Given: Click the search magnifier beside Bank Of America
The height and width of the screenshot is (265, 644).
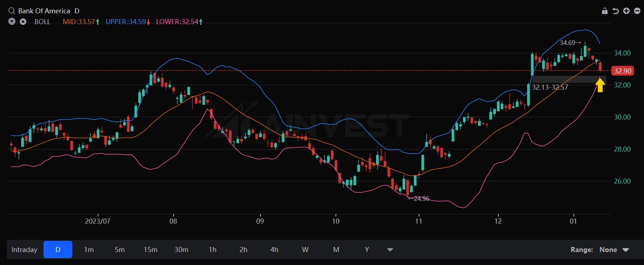Looking at the screenshot, I should (12, 11).
